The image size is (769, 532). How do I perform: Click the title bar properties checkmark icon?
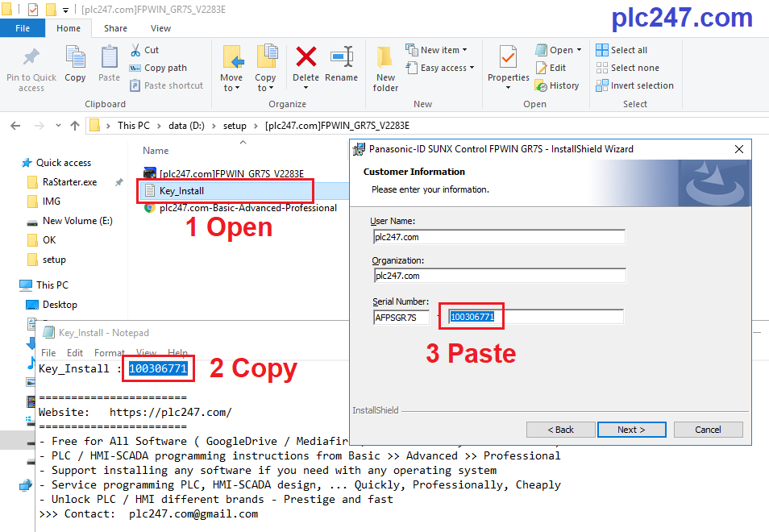[x=33, y=10]
